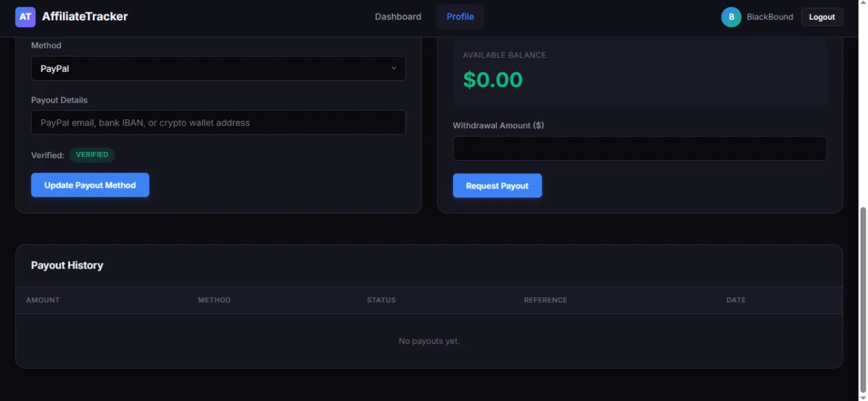The height and width of the screenshot is (401, 868).
Task: Click the Method field label
Action: 46,45
